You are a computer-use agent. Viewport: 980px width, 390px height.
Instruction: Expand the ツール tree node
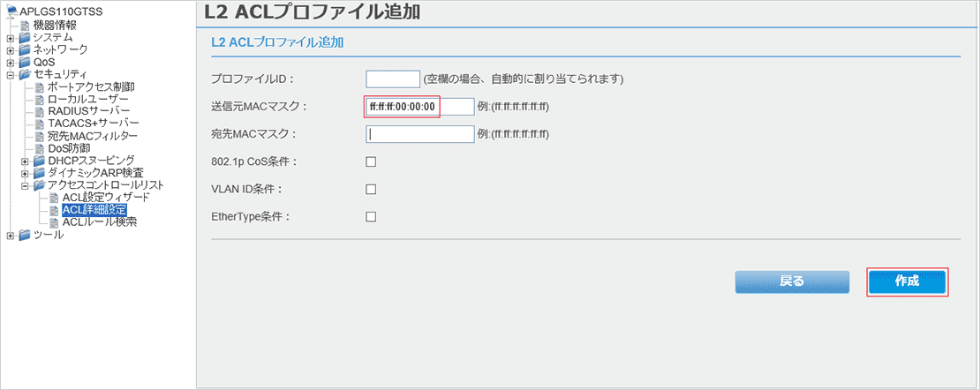pyautogui.click(x=10, y=236)
